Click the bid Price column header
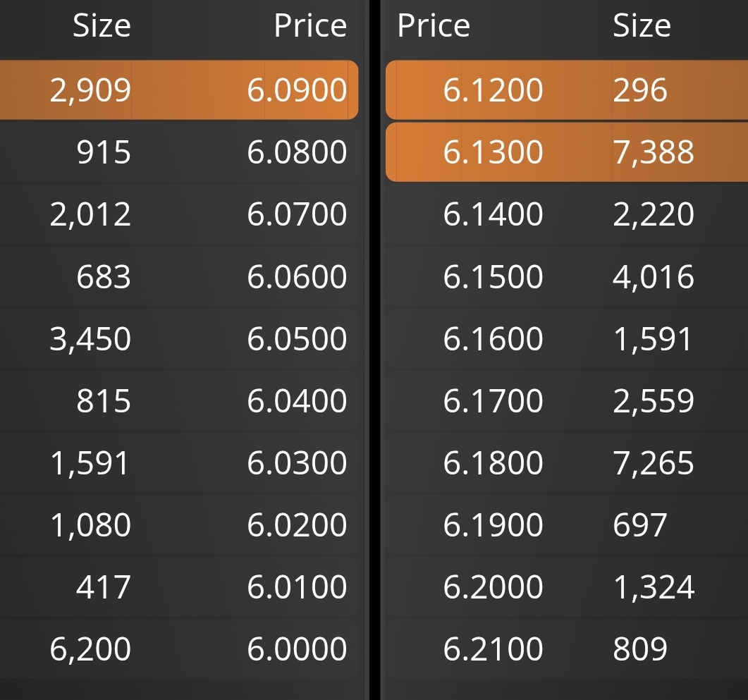This screenshot has height=700, width=748. (311, 25)
